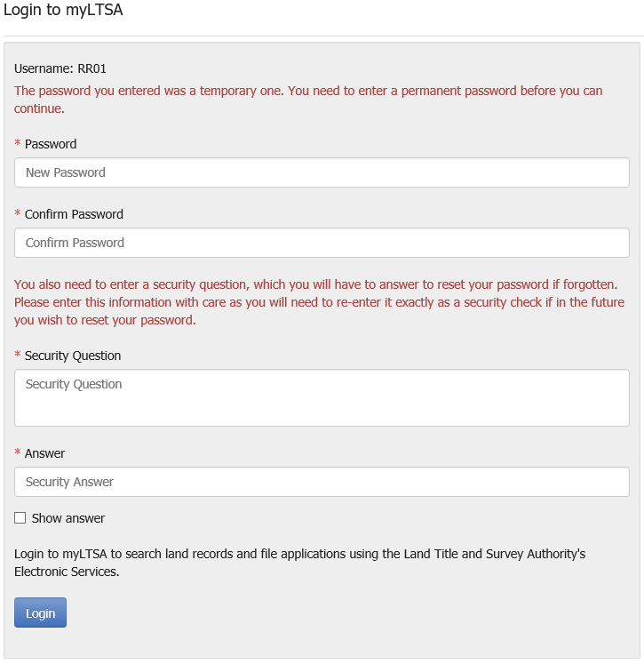Click the red temporary password warning message

308,100
